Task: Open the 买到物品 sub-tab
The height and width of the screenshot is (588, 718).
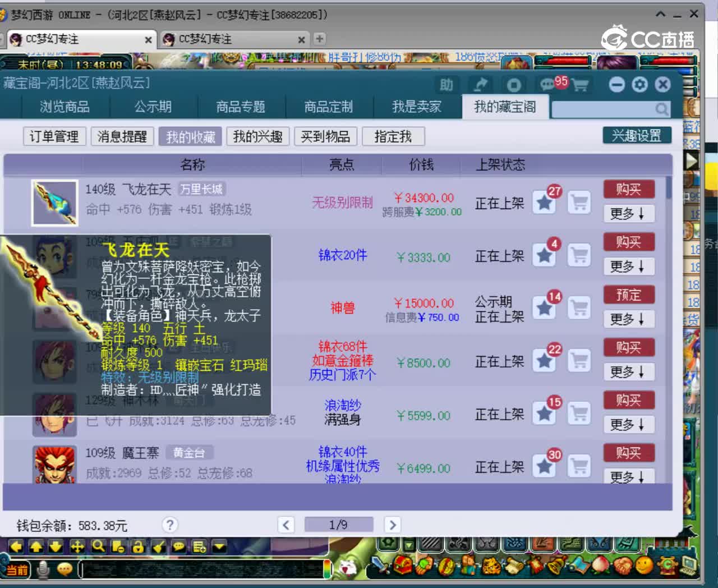Action: pyautogui.click(x=325, y=136)
